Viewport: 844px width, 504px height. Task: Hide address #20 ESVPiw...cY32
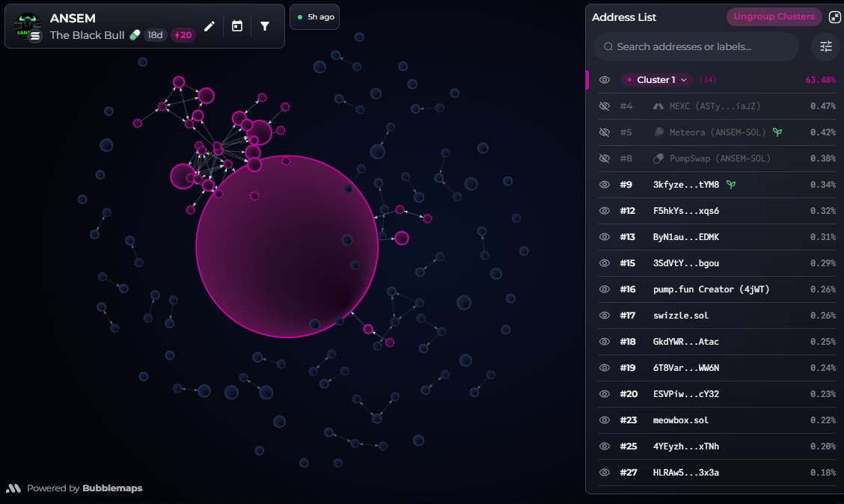605,394
